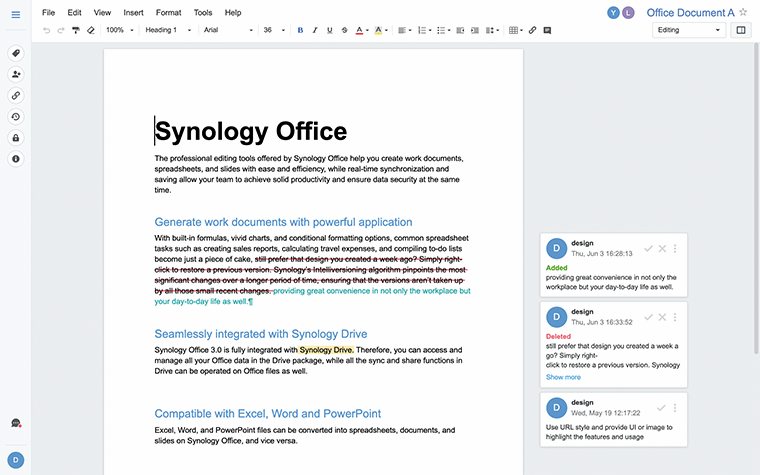Click the undo arrow icon
This screenshot has height=475, width=760.
pos(47,30)
